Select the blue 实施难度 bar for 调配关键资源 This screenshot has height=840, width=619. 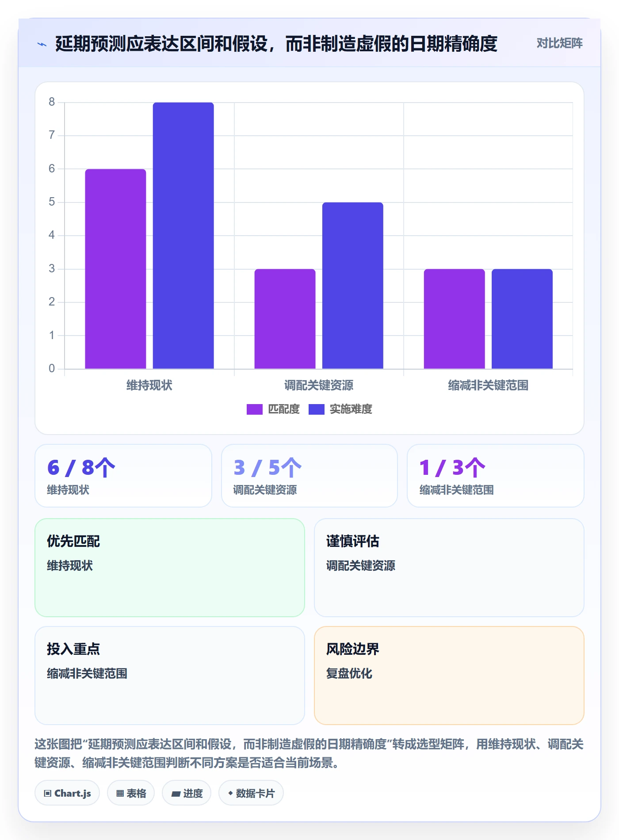click(352, 286)
